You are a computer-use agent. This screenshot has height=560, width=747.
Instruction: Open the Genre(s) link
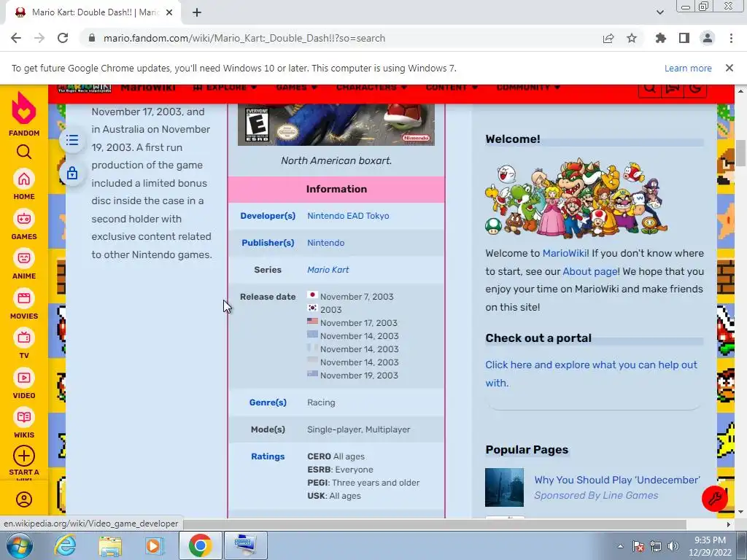point(268,402)
